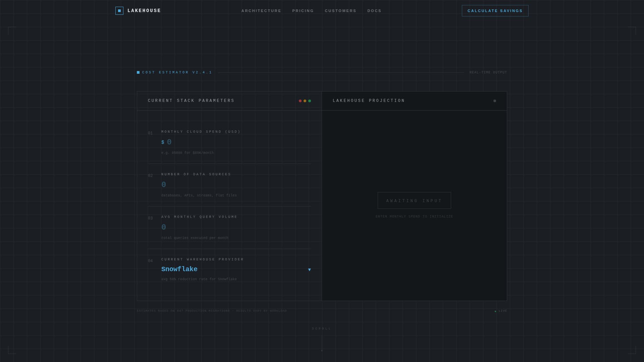Click the LIVE status text

[503, 311]
